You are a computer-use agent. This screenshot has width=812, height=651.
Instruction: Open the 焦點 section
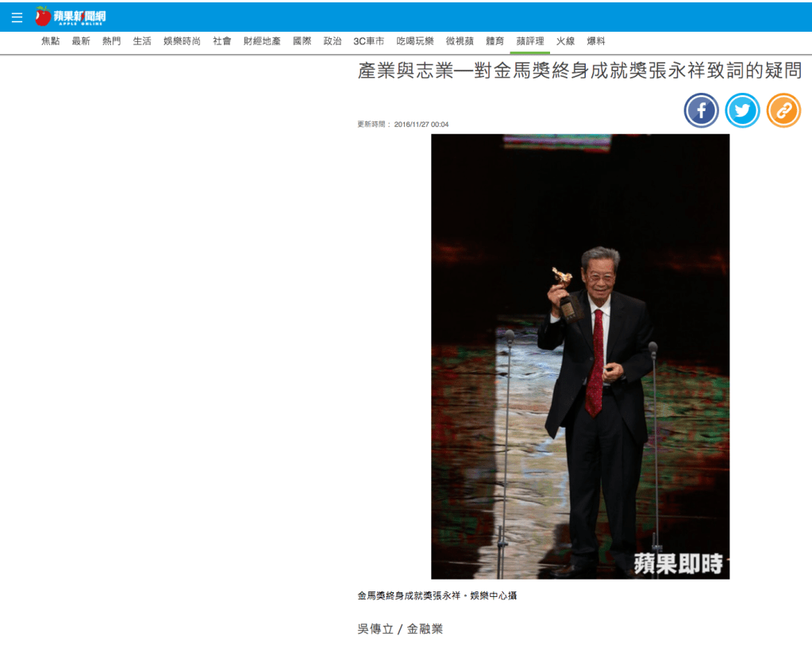pyautogui.click(x=51, y=41)
